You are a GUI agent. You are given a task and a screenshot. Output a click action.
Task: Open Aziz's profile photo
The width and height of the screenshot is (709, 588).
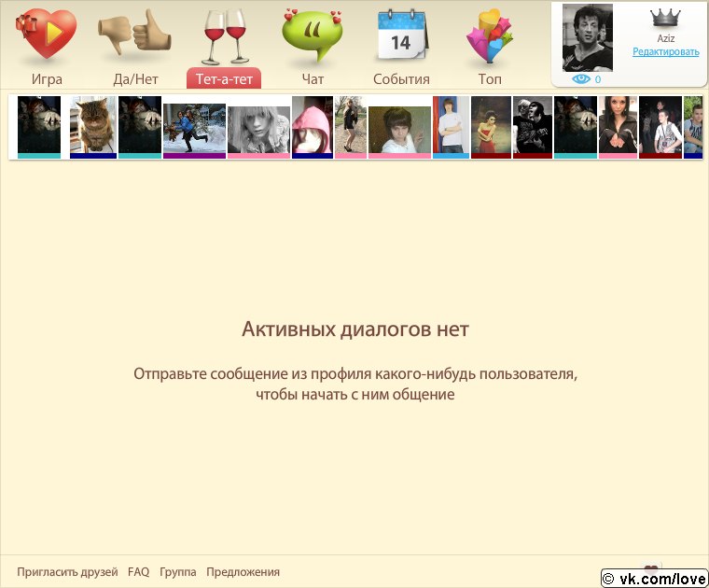[588, 37]
